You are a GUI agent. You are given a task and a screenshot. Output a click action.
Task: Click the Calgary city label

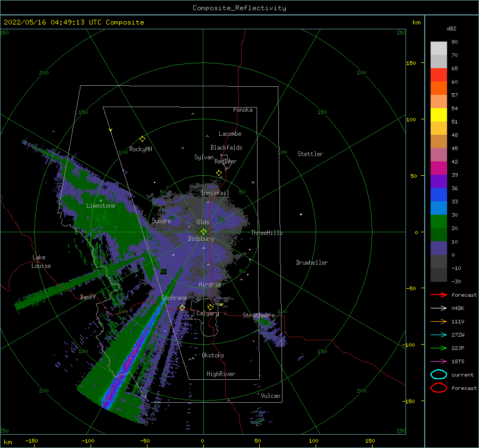point(208,313)
